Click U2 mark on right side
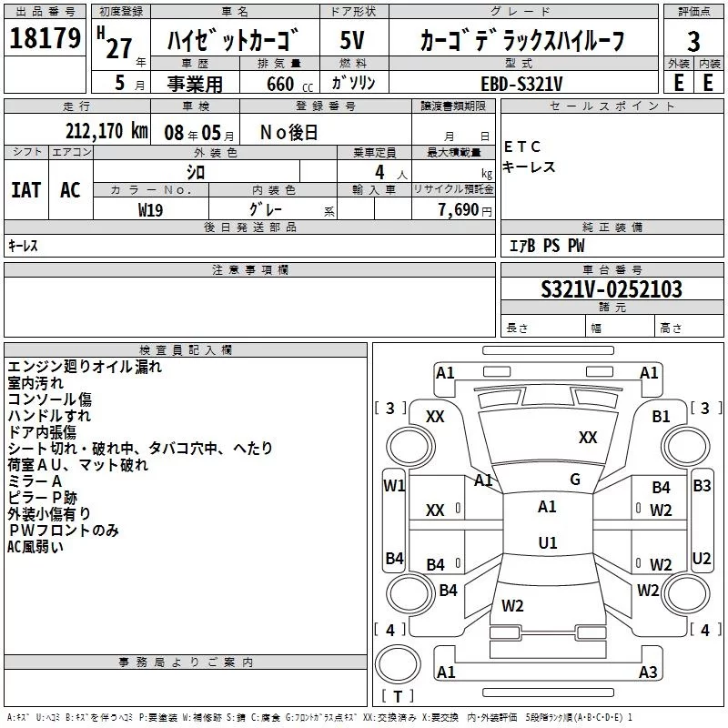728x728 pixels. (x=702, y=559)
